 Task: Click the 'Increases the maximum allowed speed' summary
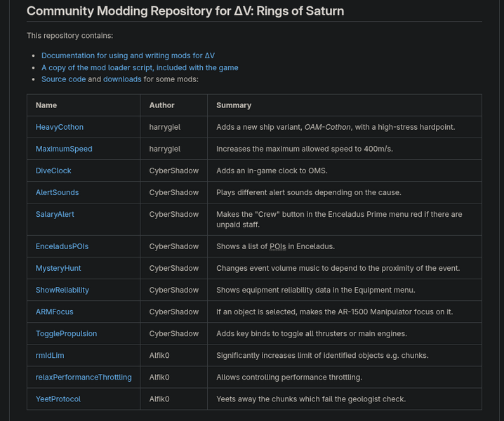pyautogui.click(x=305, y=149)
